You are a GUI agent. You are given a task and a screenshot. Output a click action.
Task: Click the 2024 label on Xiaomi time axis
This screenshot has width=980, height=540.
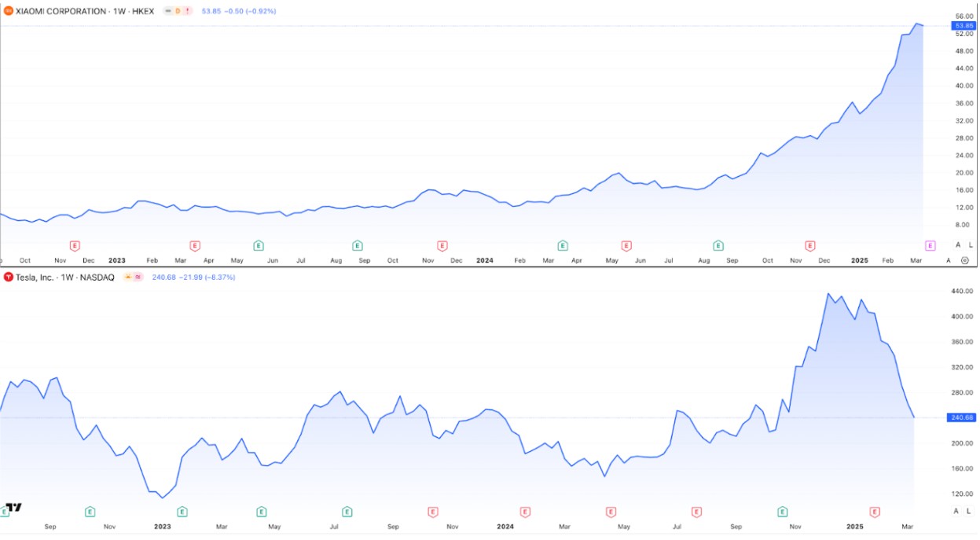[485, 260]
